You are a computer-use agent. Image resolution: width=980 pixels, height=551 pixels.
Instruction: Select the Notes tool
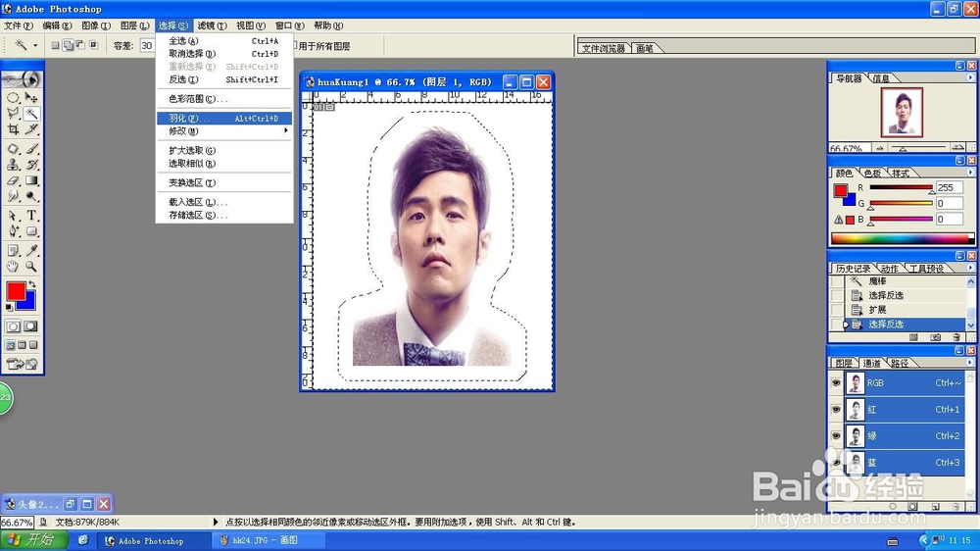(13, 250)
